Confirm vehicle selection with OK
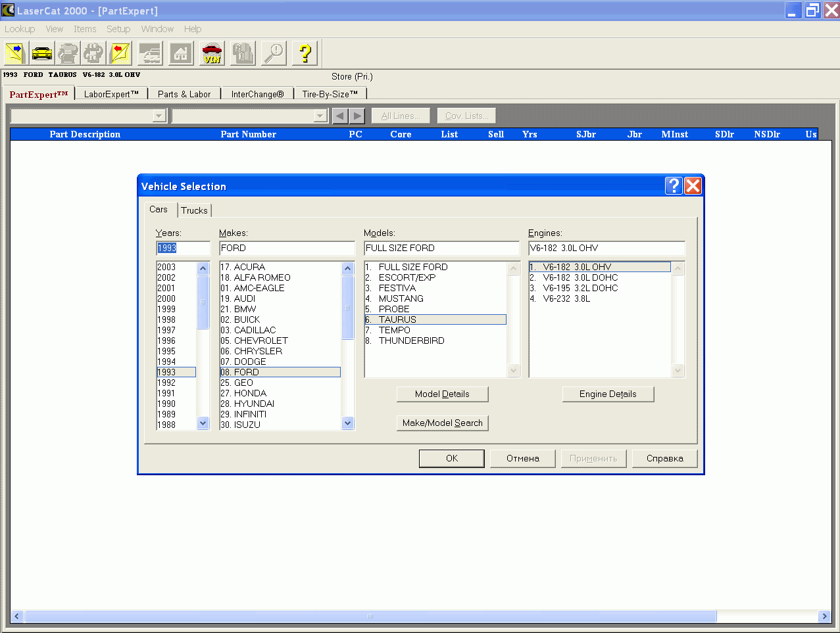 point(452,458)
